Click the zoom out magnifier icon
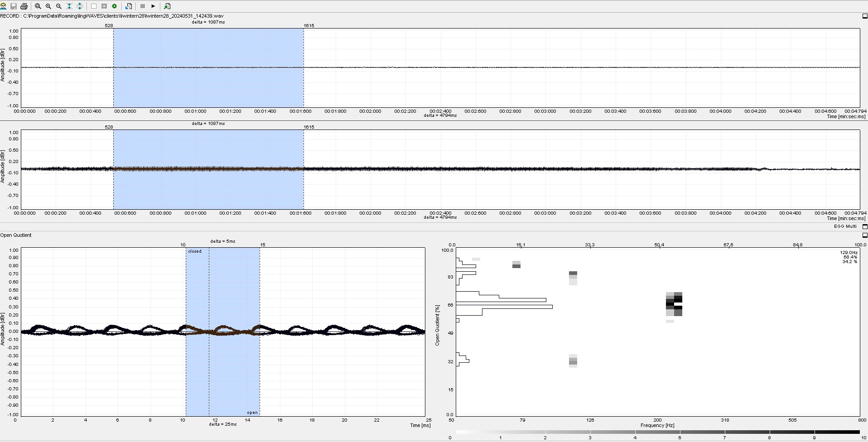The height and width of the screenshot is (442, 868). pyautogui.click(x=59, y=6)
